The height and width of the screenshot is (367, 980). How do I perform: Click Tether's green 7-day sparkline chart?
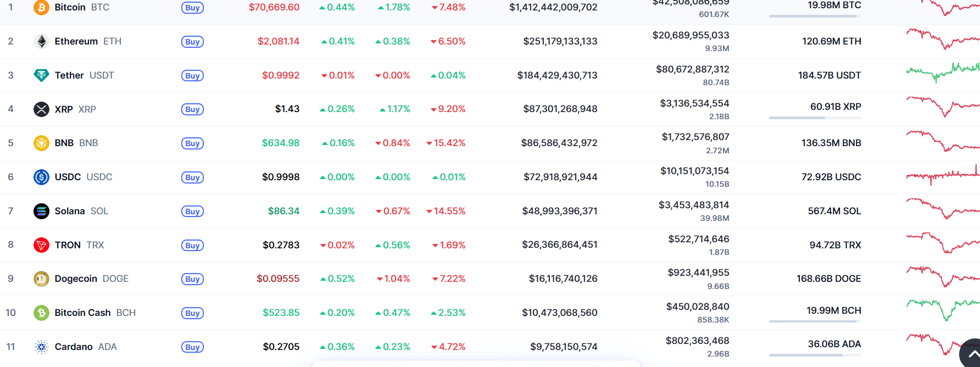click(943, 73)
